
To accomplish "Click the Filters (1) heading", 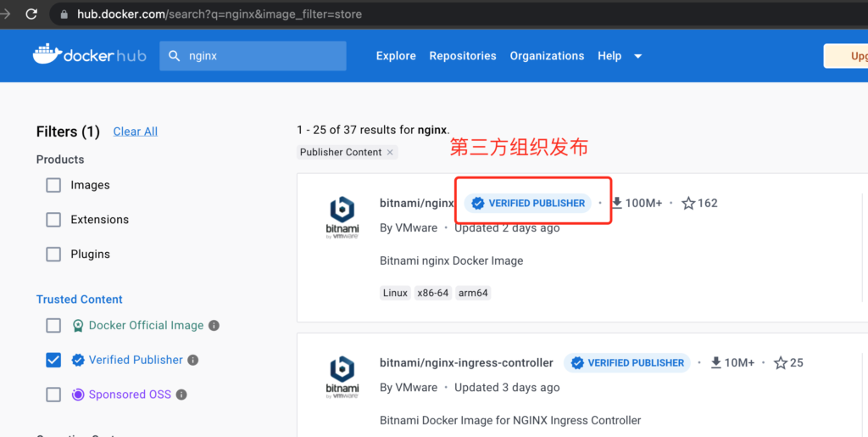I will coord(68,132).
